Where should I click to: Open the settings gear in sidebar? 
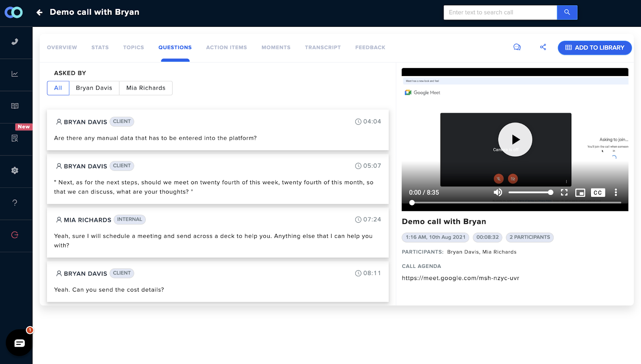point(15,171)
